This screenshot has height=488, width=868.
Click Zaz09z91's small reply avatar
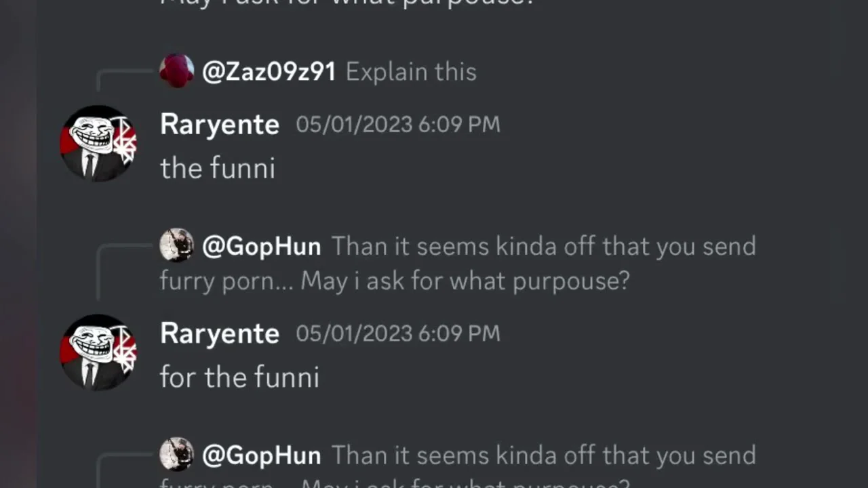coord(176,71)
